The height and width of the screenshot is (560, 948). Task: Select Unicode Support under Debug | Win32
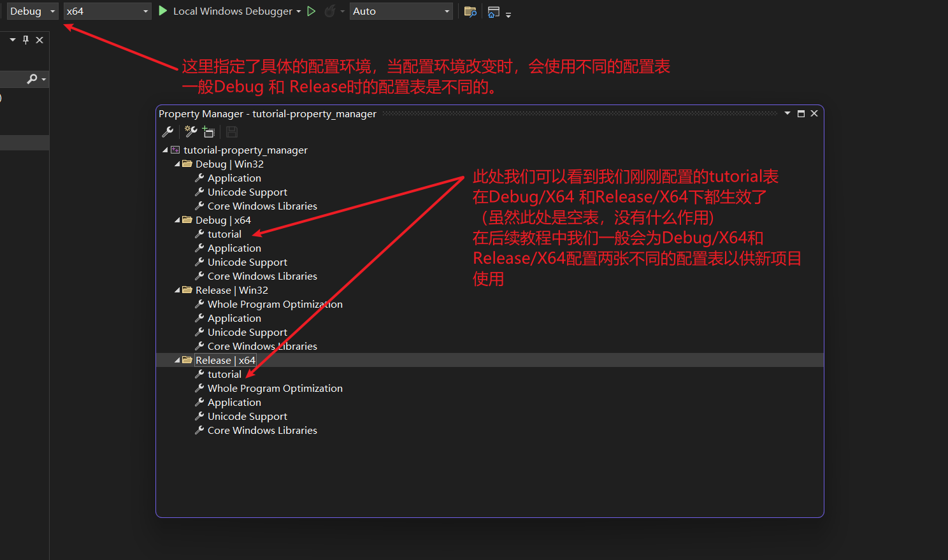point(247,192)
